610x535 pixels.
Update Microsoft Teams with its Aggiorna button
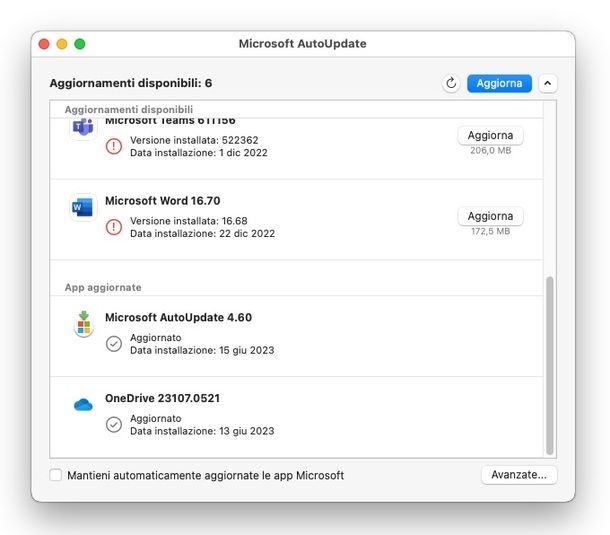pyautogui.click(x=490, y=135)
